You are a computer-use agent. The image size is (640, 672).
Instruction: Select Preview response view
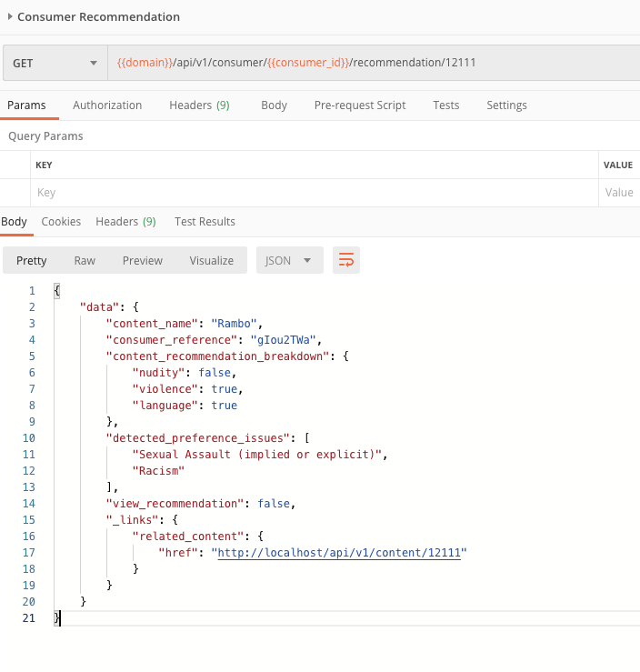point(142,261)
